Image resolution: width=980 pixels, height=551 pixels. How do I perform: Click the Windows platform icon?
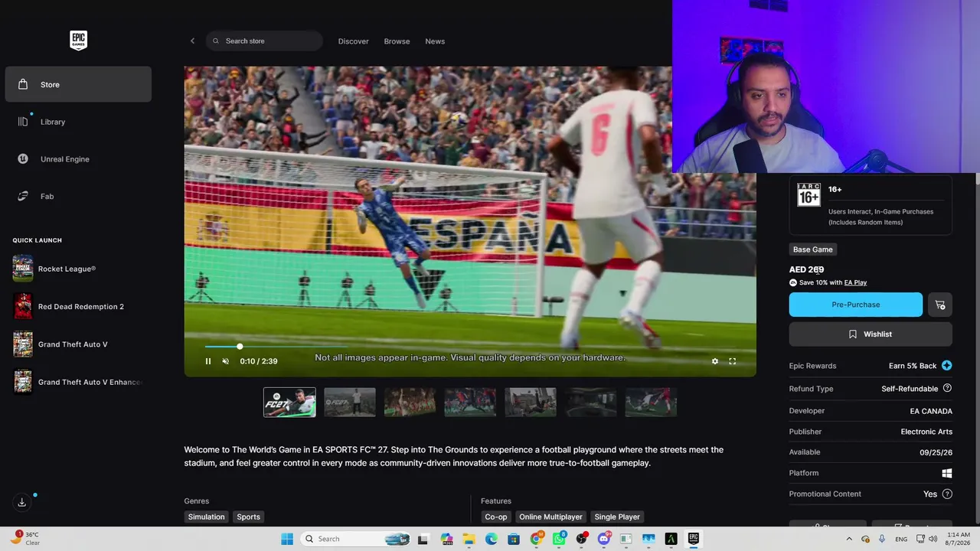[947, 473]
